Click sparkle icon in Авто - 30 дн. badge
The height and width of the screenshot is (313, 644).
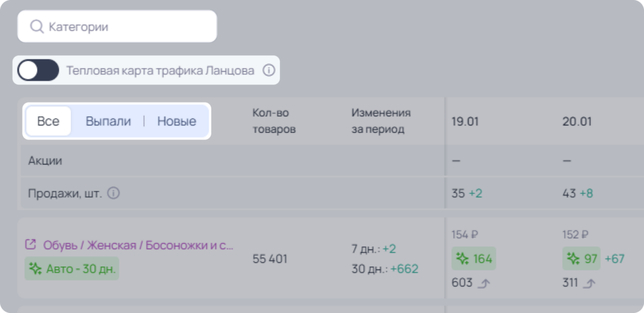pyautogui.click(x=36, y=269)
